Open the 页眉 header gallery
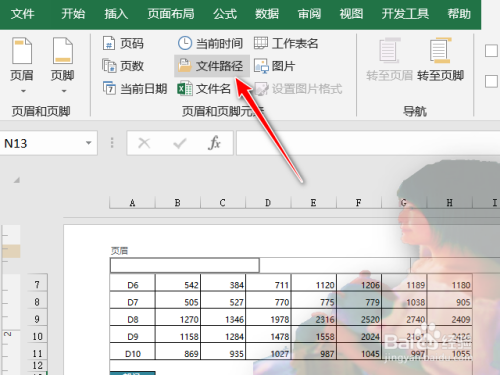 point(22,59)
